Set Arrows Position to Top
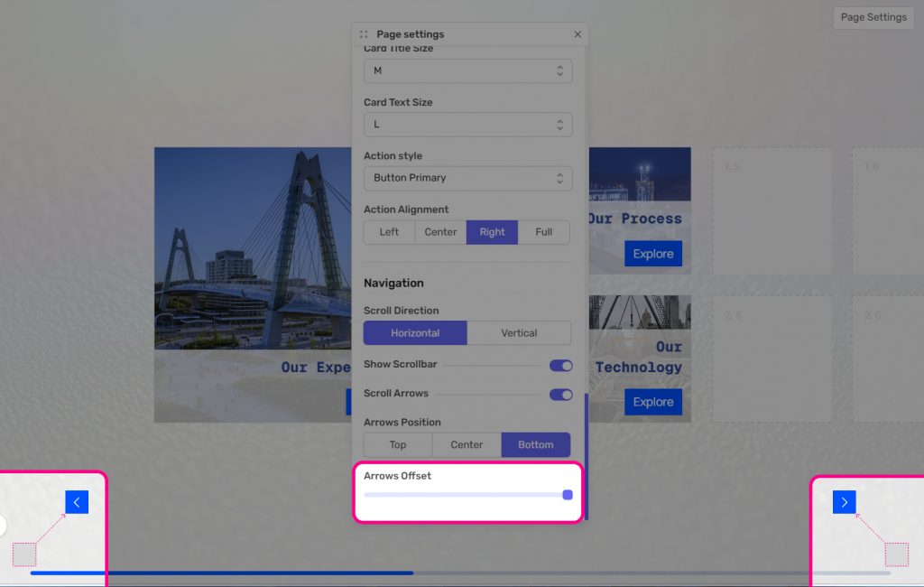Viewport: 924px width, 587px height. [x=398, y=444]
